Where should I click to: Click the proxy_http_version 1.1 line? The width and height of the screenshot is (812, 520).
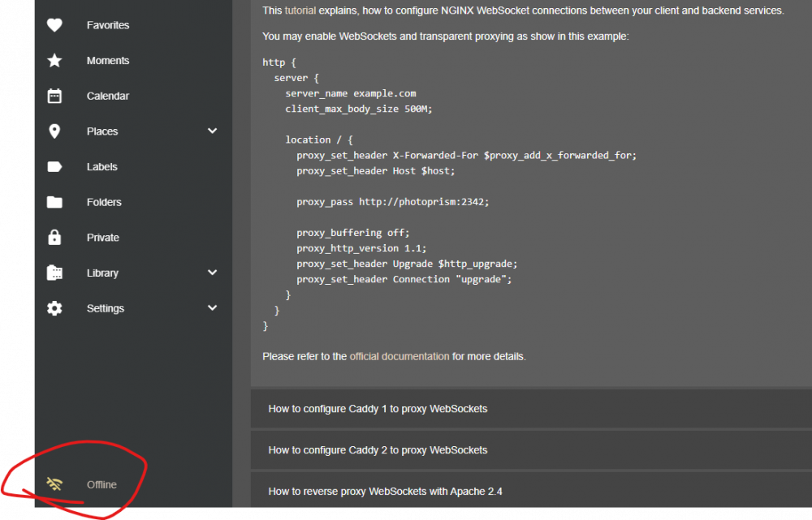[x=361, y=248]
